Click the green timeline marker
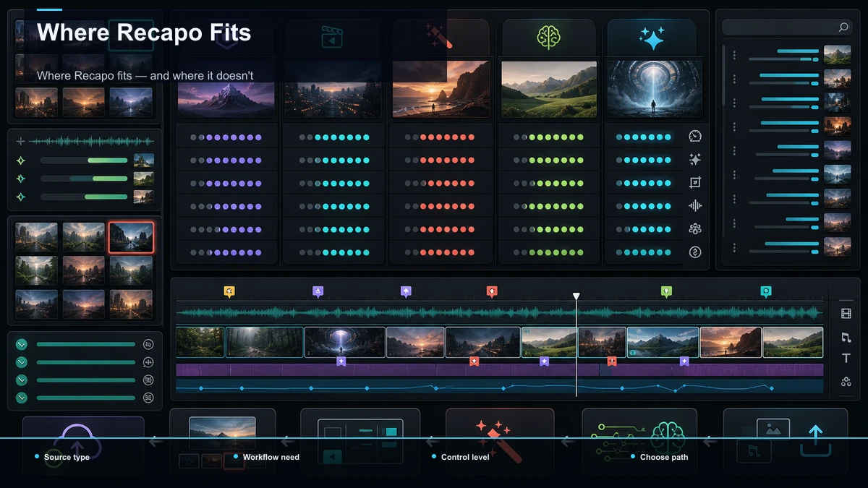 (667, 292)
